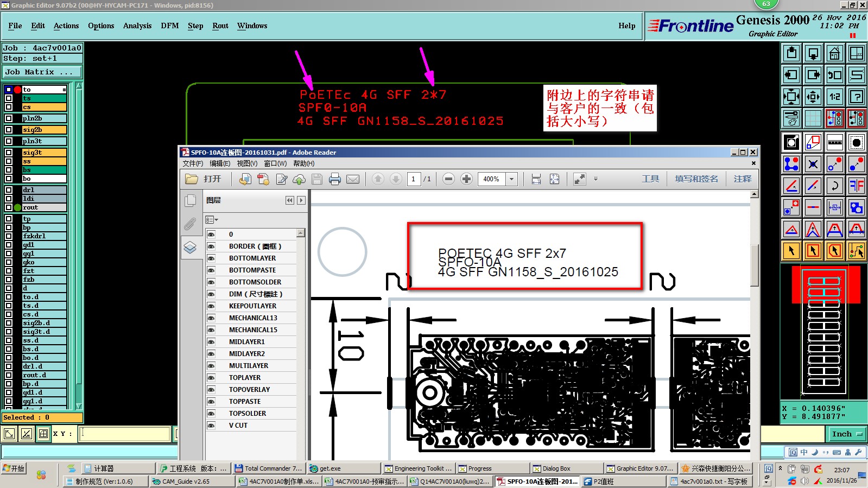Open the DFM menu

[x=170, y=26]
